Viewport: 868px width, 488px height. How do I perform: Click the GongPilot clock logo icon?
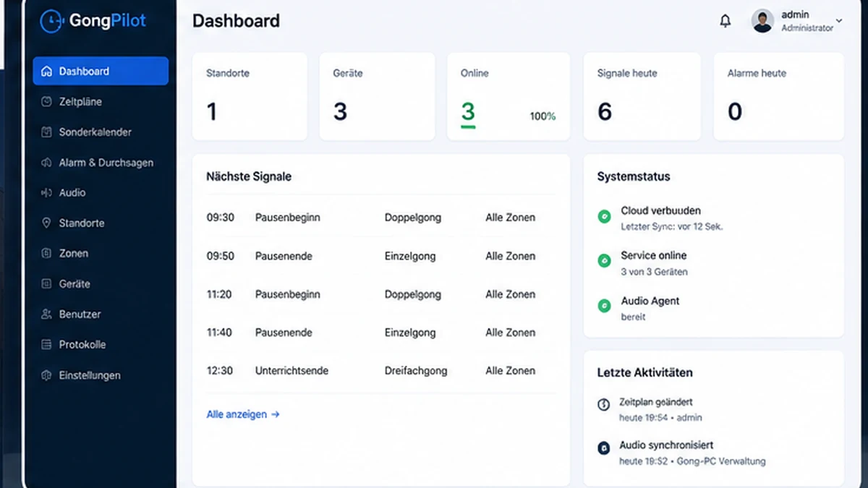pos(51,21)
